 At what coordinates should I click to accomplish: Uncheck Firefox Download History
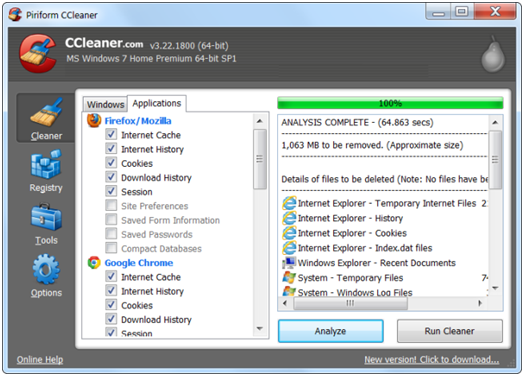point(111,177)
